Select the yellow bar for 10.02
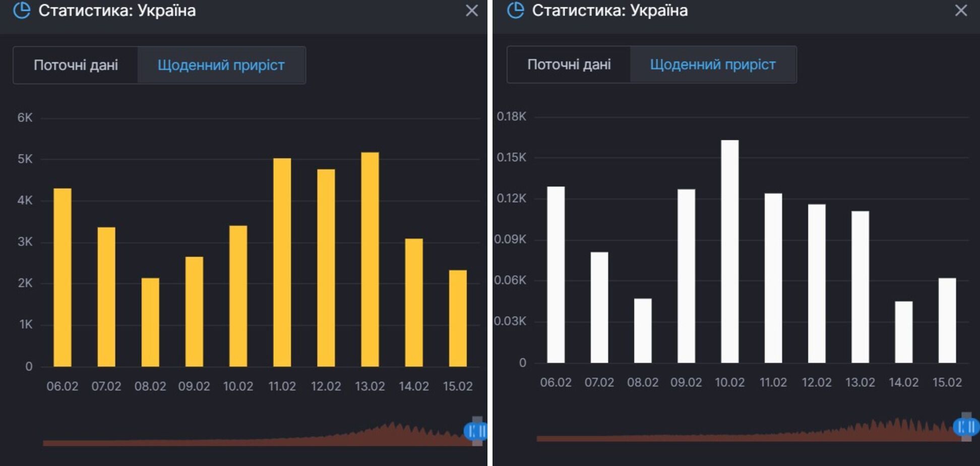Screen dimensions: 980x466 click(x=238, y=296)
